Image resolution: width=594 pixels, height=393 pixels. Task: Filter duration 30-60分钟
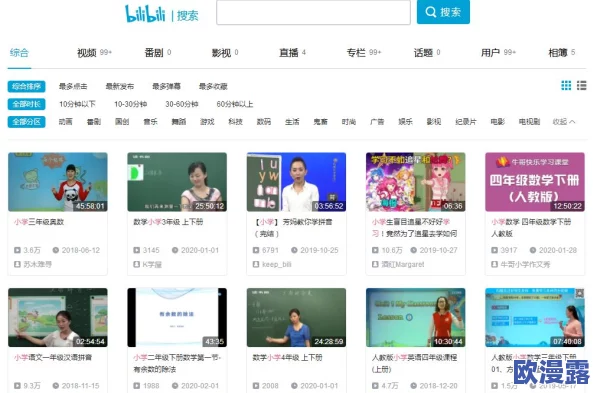tap(182, 104)
